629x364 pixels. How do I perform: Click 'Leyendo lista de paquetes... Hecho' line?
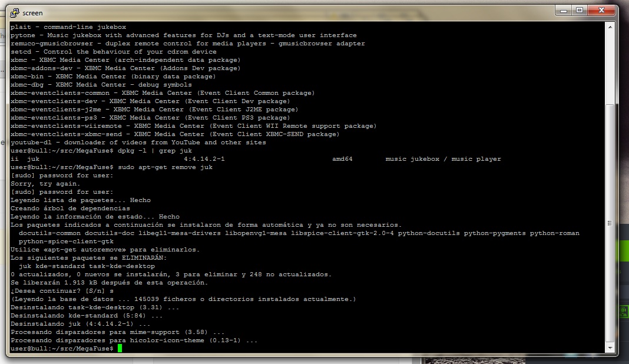[81, 200]
